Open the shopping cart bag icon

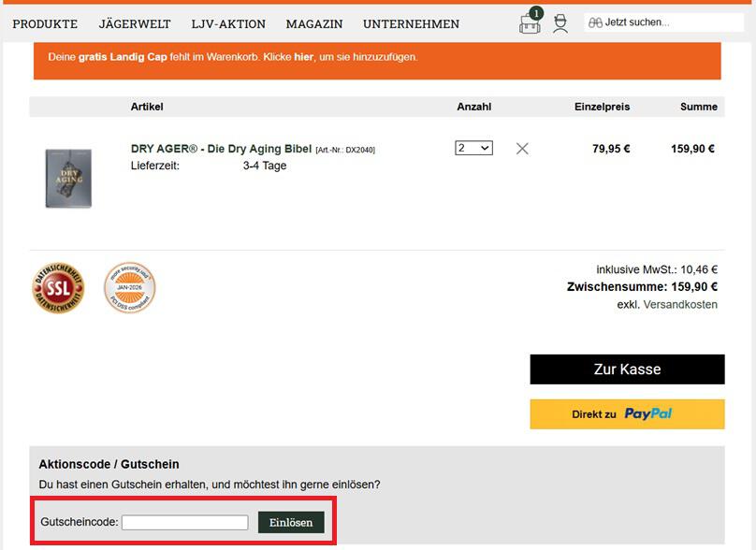[531, 22]
